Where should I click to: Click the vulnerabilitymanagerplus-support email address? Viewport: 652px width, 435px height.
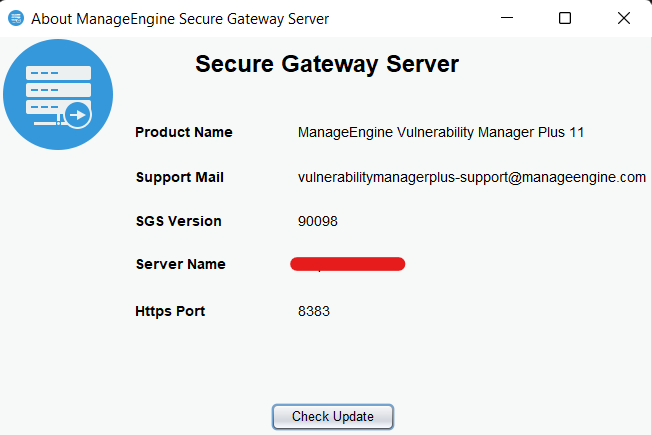click(x=472, y=177)
